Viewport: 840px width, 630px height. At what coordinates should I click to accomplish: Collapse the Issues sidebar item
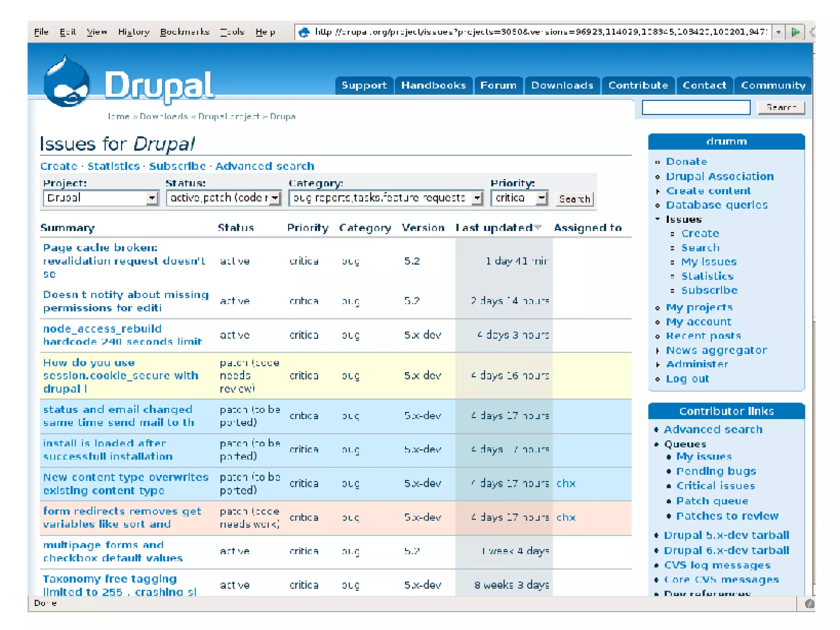coord(658,219)
